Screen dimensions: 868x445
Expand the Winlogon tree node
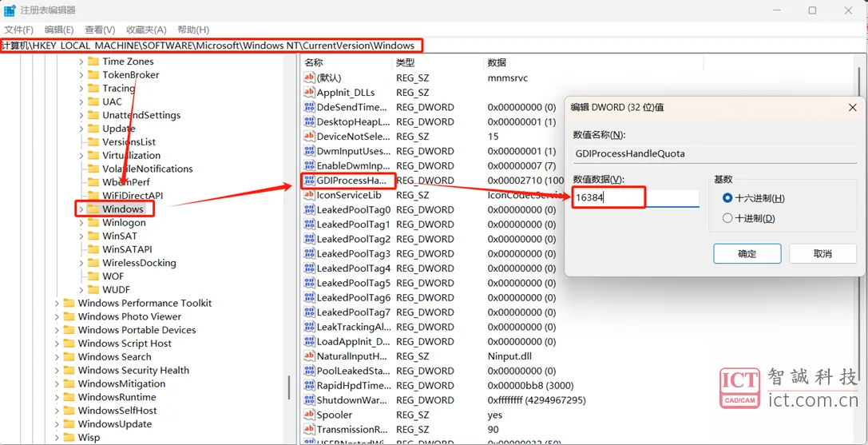coord(81,223)
